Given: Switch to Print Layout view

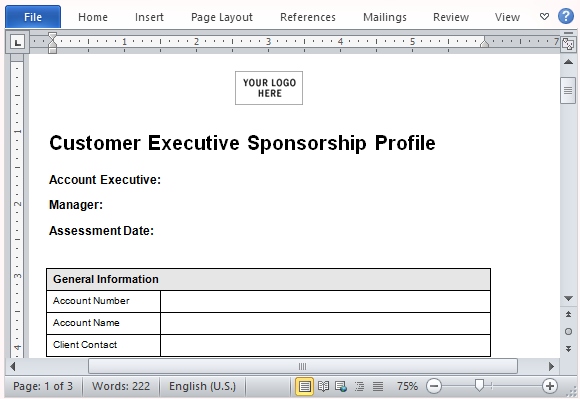Looking at the screenshot, I should pyautogui.click(x=304, y=386).
